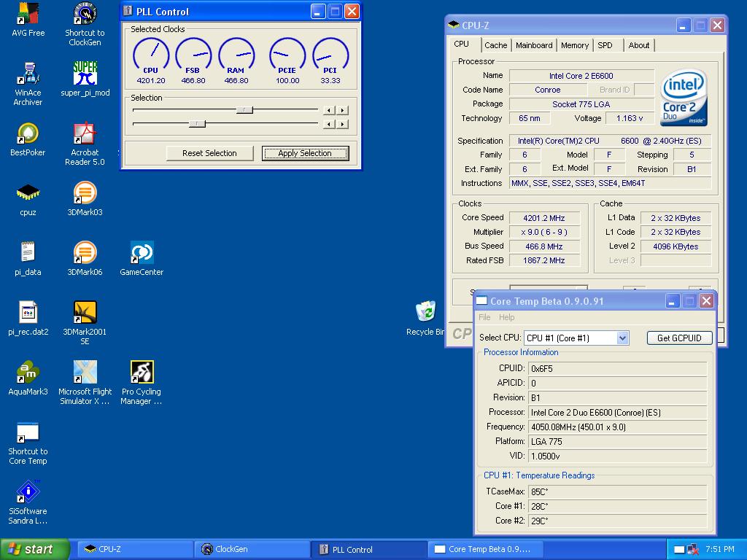
Task: Click the Reset Selection button
Action: tap(209, 153)
